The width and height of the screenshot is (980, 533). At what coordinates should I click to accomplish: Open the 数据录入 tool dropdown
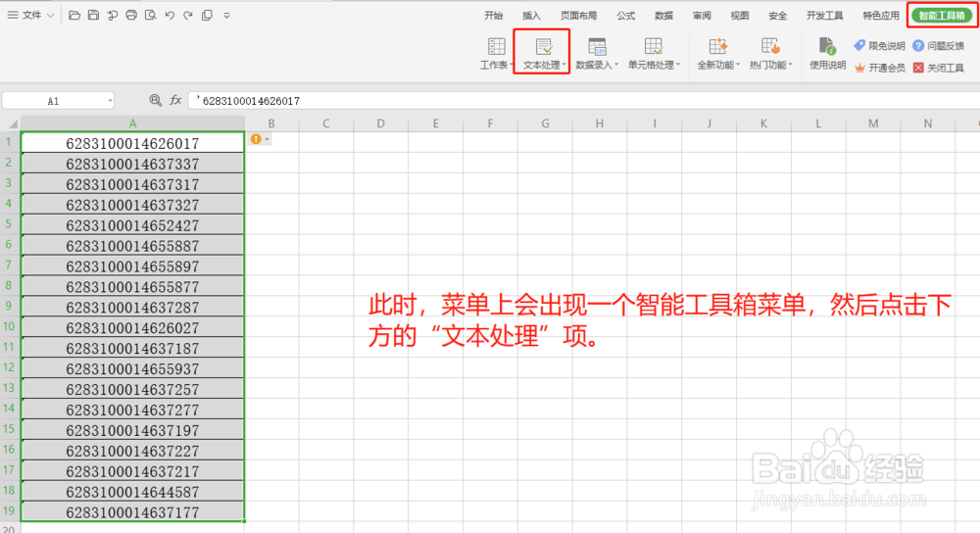pos(597,54)
